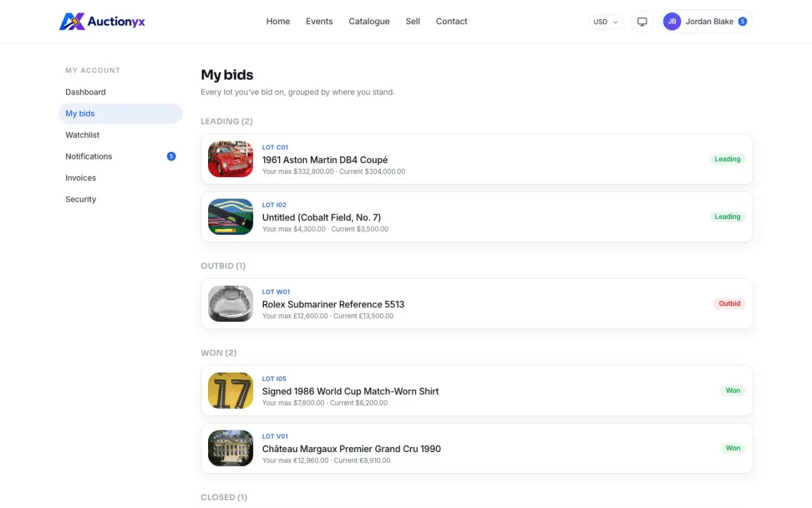
Task: Click the header notification count badge
Action: coord(742,22)
